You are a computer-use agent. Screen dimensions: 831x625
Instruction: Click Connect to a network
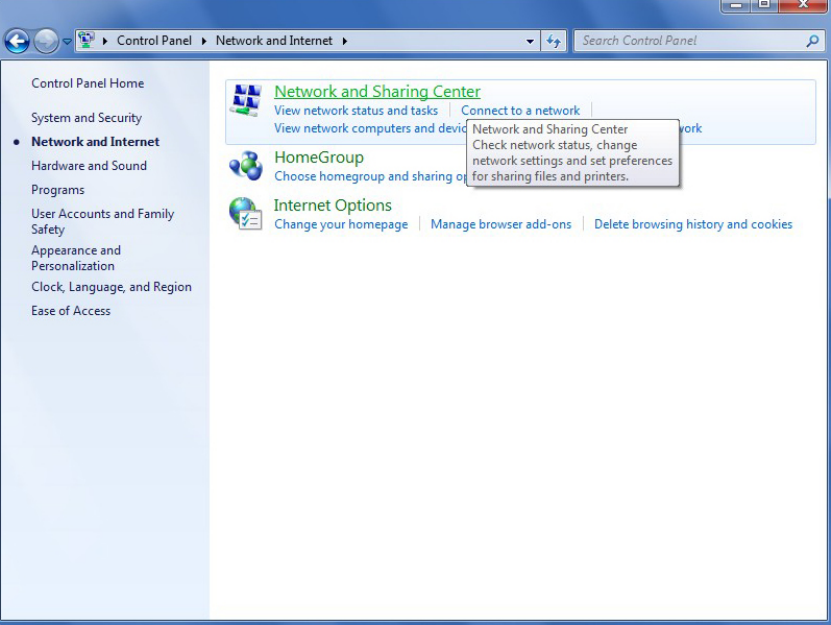520,110
